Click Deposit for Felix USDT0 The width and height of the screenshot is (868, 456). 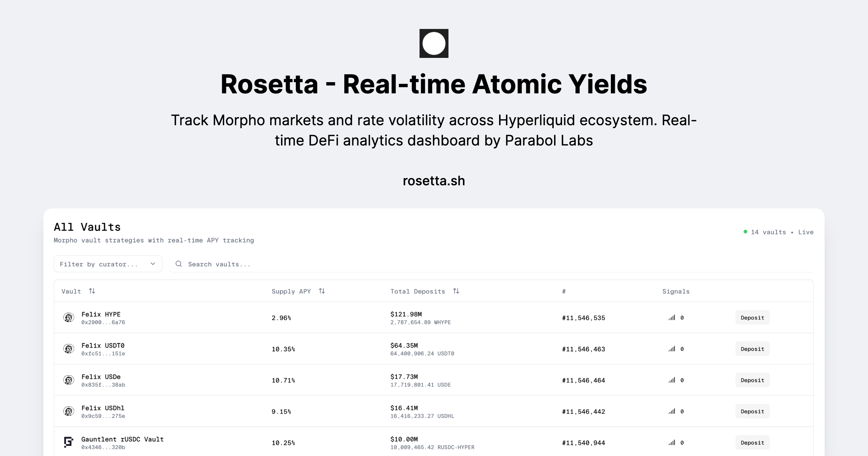[752, 349]
